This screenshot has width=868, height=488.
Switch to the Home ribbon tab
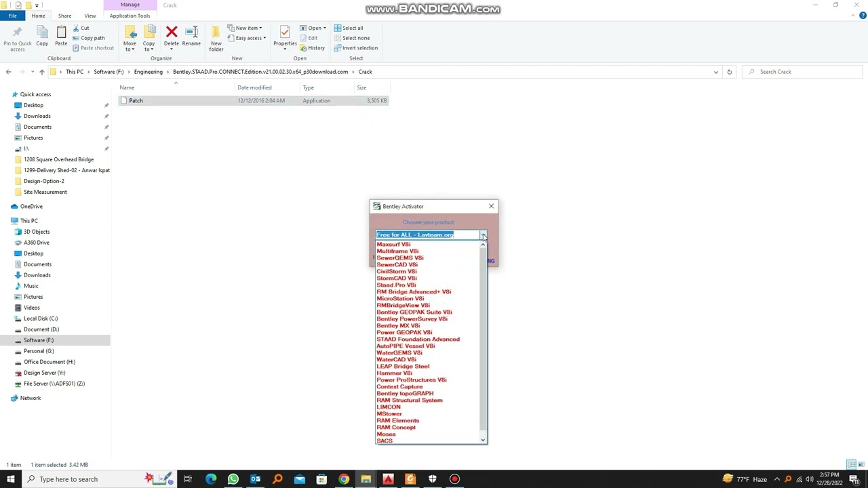[x=38, y=16]
